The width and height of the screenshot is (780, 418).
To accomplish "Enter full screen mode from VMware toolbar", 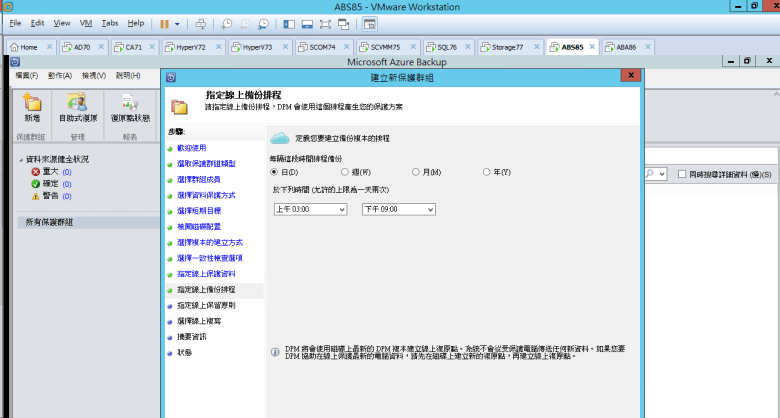I will (325, 24).
